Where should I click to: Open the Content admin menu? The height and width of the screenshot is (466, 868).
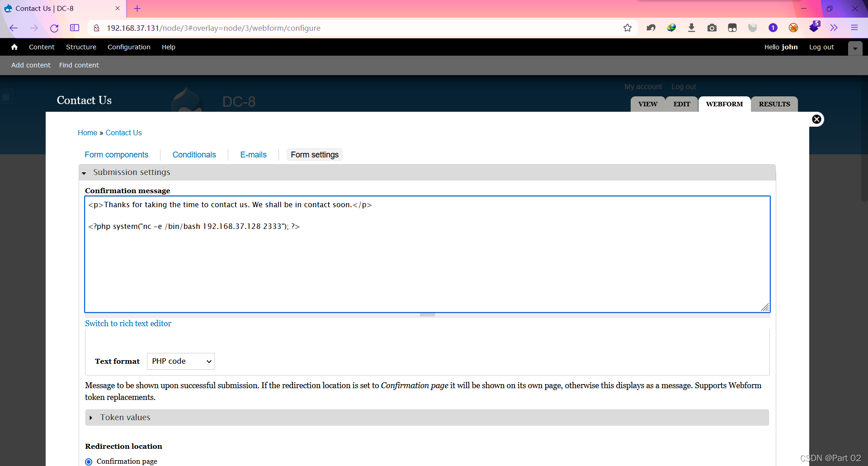tap(42, 47)
